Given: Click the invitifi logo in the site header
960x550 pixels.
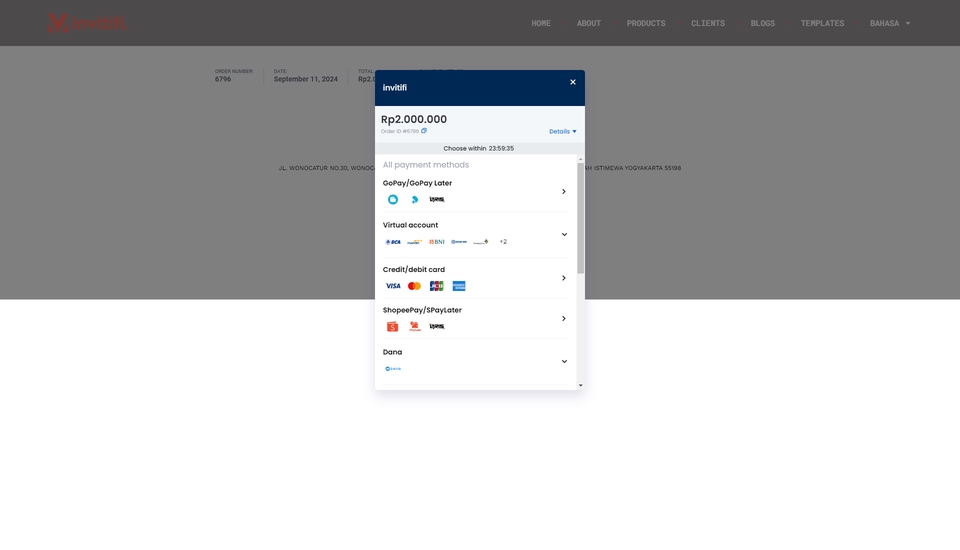Looking at the screenshot, I should click(86, 23).
